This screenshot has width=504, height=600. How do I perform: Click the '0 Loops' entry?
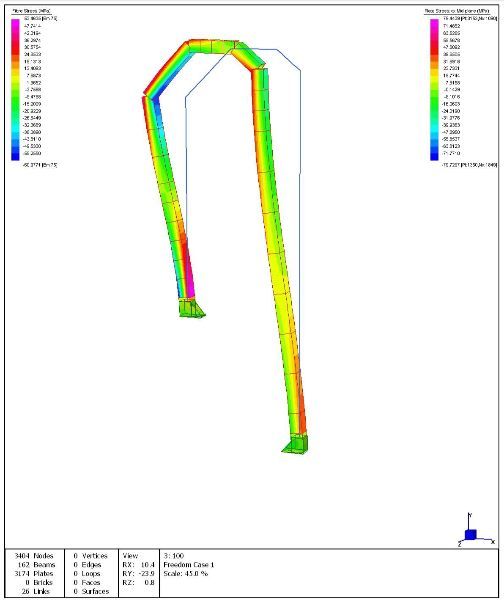[86, 573]
